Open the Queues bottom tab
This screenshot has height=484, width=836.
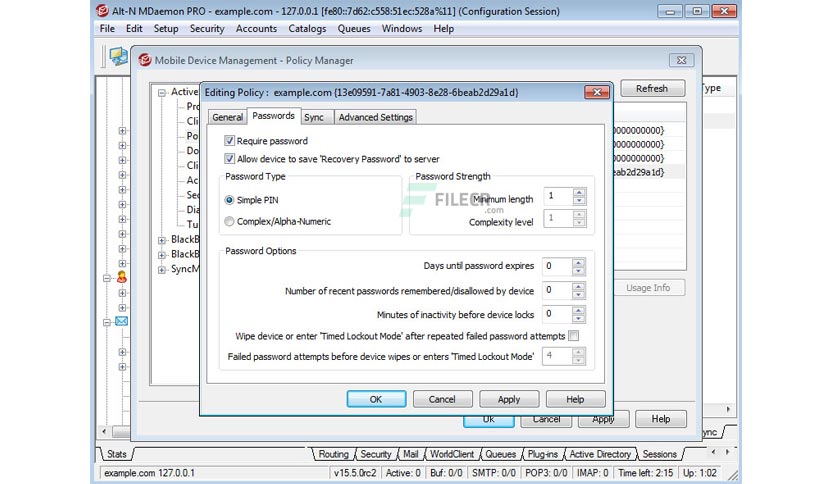[501, 454]
